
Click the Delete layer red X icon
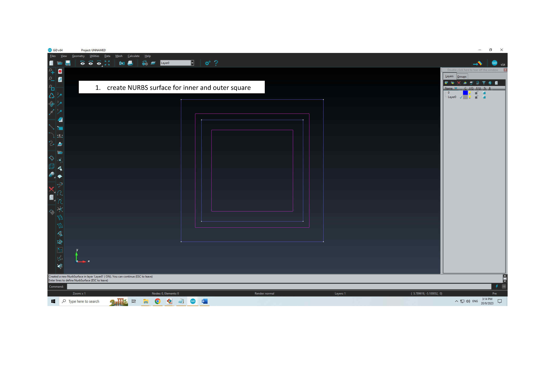click(459, 83)
